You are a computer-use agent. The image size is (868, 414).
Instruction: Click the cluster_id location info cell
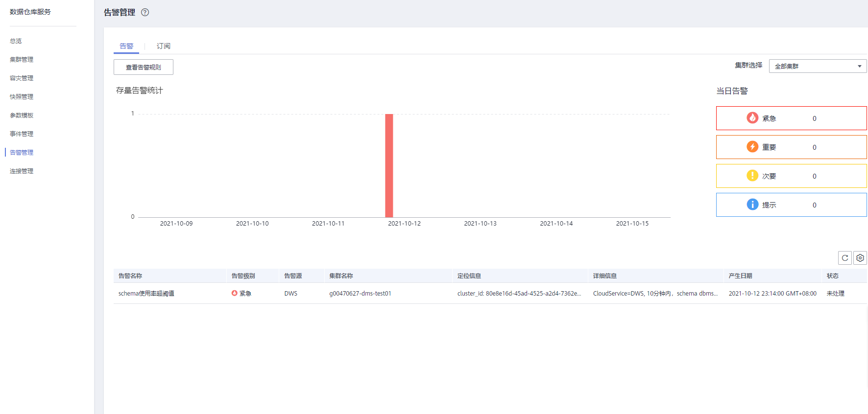click(519, 294)
